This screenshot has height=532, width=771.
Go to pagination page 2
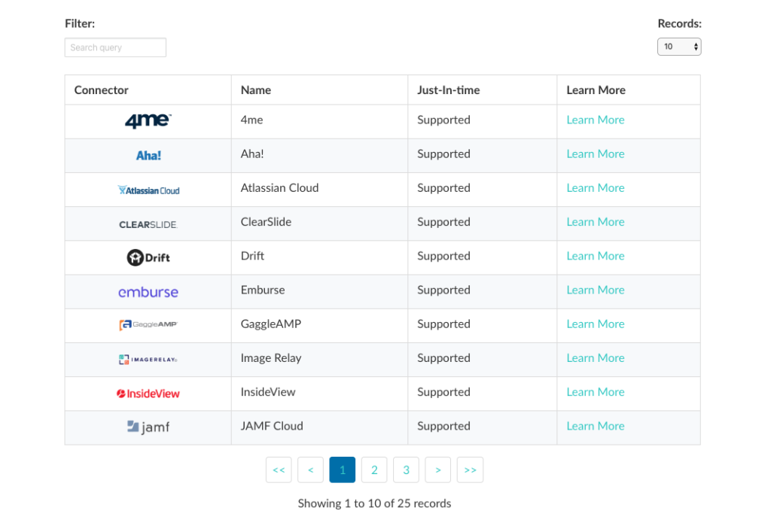[374, 470]
